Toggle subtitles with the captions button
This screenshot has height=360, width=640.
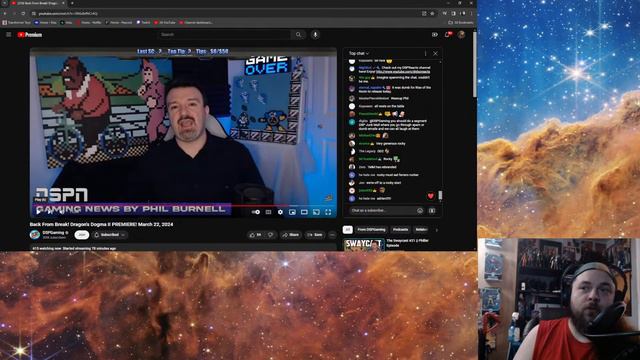[x=268, y=212]
